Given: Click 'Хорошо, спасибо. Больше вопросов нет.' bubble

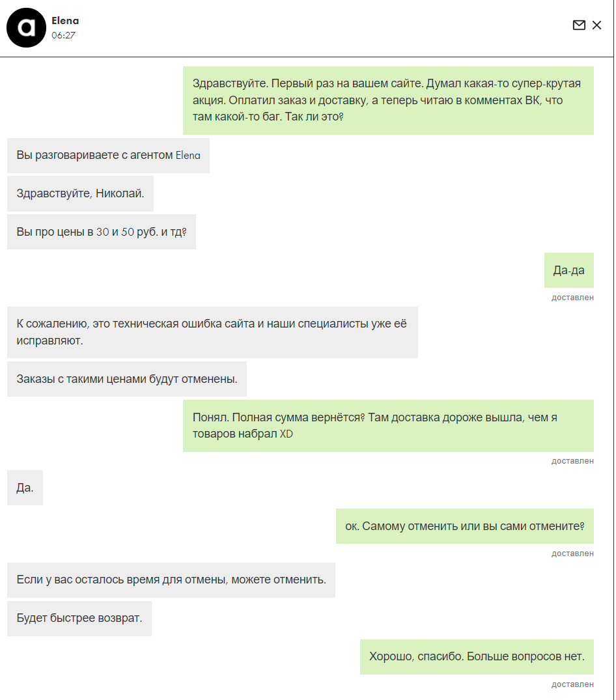Looking at the screenshot, I should [477, 656].
